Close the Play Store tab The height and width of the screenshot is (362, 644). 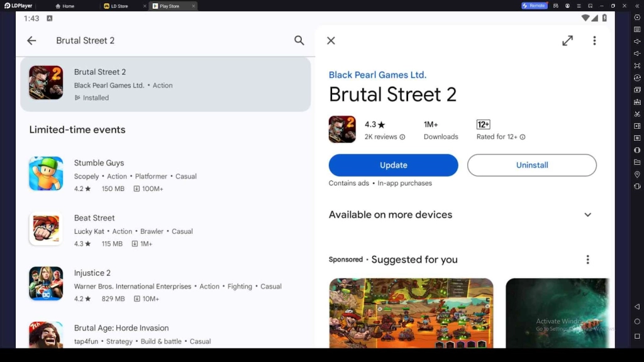pyautogui.click(x=194, y=6)
